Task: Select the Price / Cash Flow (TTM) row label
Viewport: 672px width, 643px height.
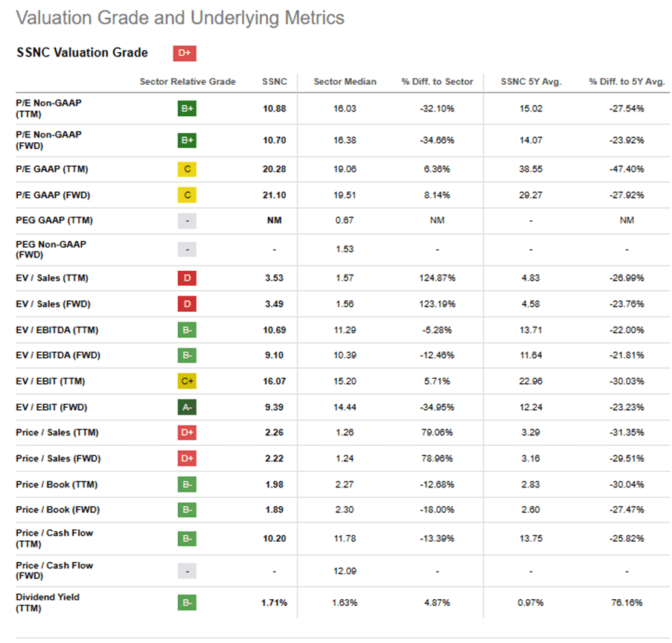Action: click(x=54, y=538)
